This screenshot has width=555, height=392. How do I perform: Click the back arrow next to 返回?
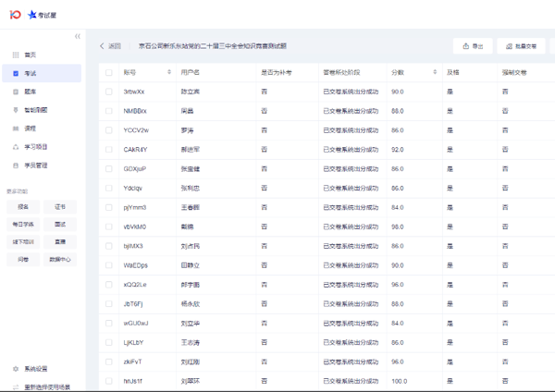102,46
